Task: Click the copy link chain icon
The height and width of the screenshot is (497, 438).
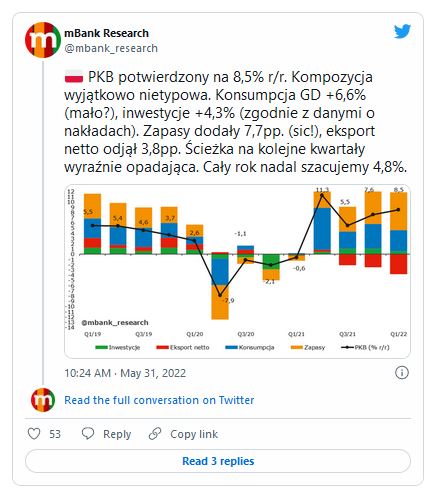Action: (155, 434)
